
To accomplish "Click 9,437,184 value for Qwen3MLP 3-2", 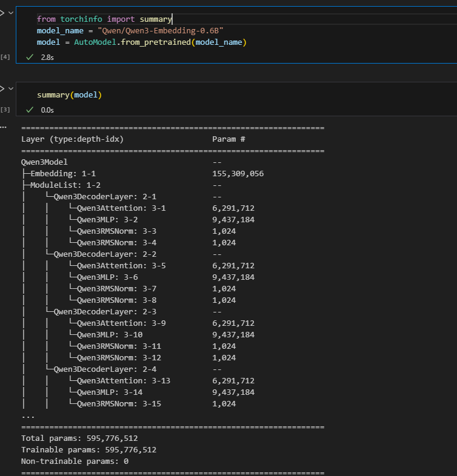I will [233, 220].
